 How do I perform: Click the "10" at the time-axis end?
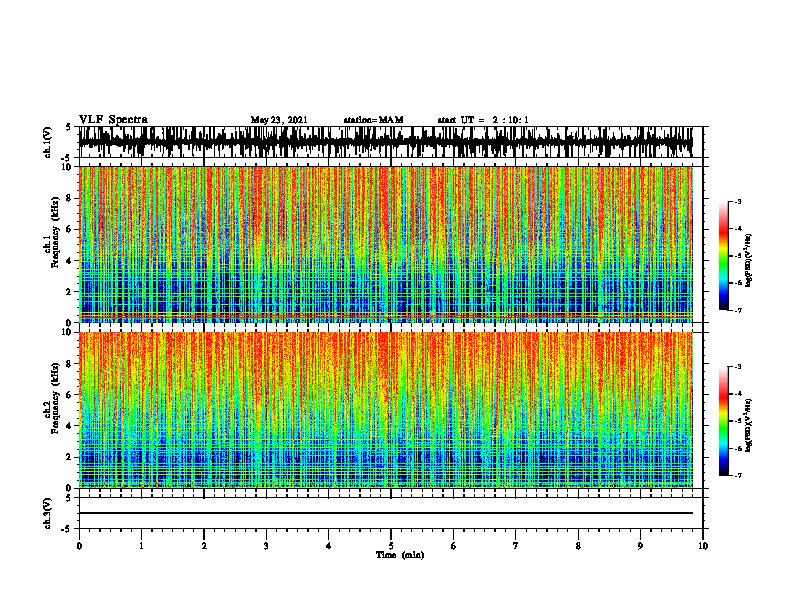pyautogui.click(x=703, y=546)
